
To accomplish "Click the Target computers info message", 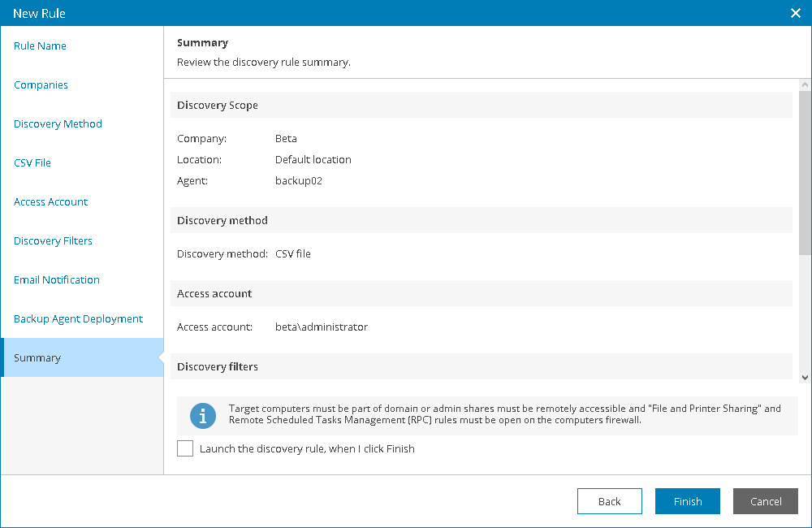I will (505, 414).
